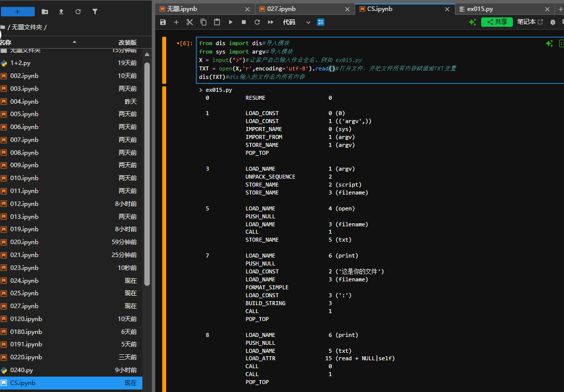Refresh the file browser list
This screenshot has width=564, height=392.
point(78,11)
